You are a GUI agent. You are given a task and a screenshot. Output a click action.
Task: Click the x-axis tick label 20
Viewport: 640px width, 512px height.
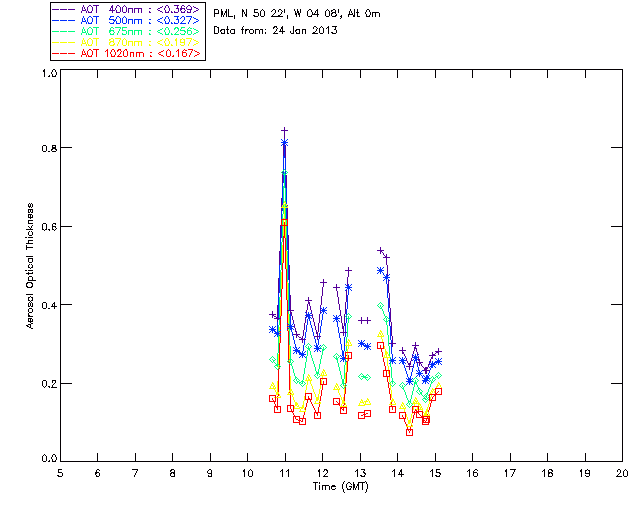[x=622, y=473]
